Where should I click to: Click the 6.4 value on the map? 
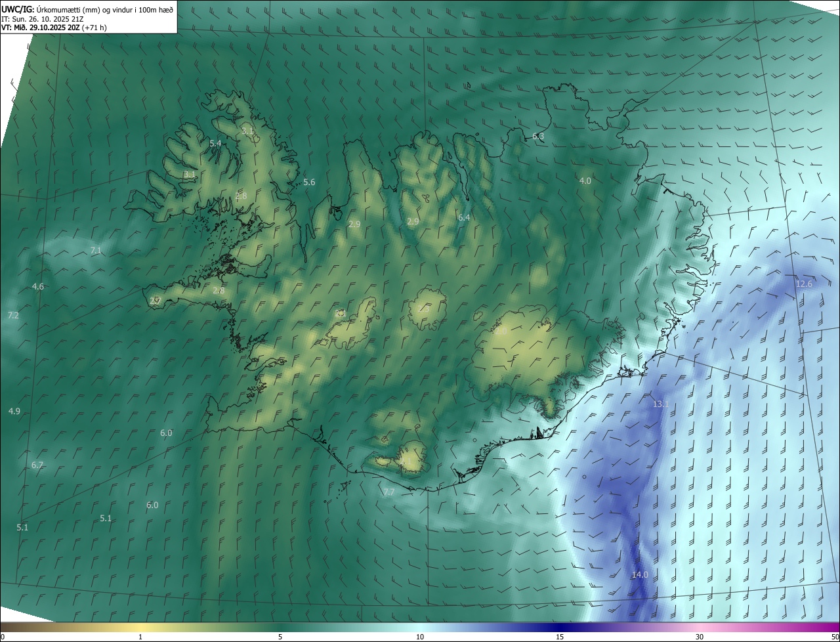[464, 217]
